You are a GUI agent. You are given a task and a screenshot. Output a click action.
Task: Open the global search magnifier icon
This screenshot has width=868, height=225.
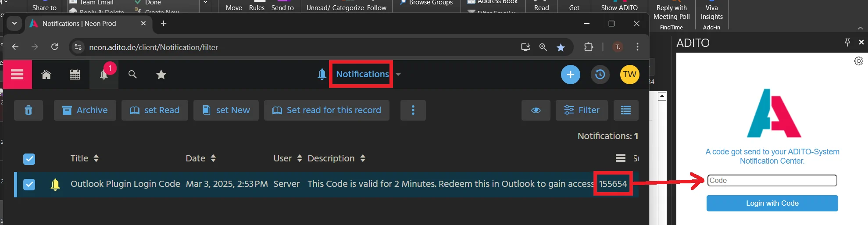coord(132,75)
